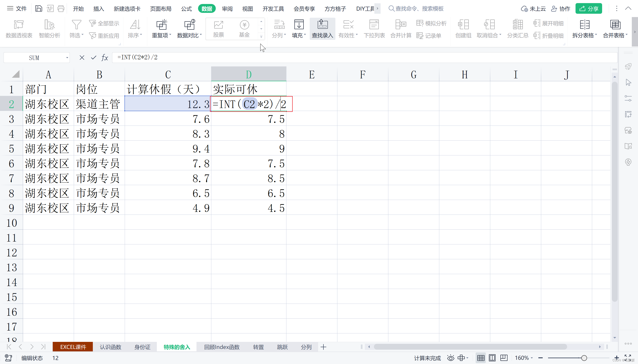Confirm formula with the checkmark button
This screenshot has height=364, width=638.
tap(93, 58)
